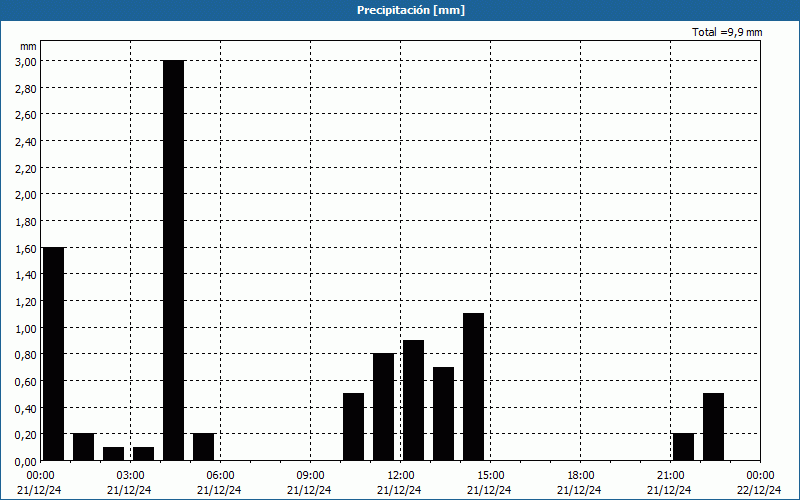Select the 2,20 y-axis label
This screenshot has height=500, width=800.
[26, 168]
